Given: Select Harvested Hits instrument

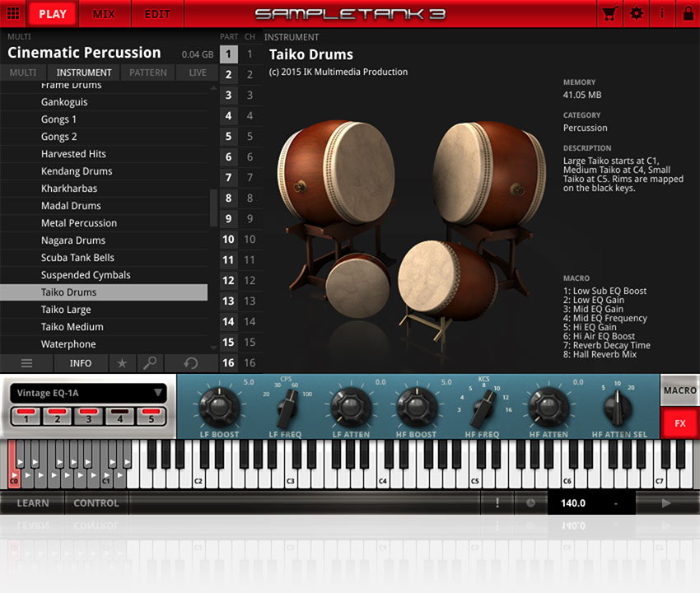Looking at the screenshot, I should (x=104, y=154).
